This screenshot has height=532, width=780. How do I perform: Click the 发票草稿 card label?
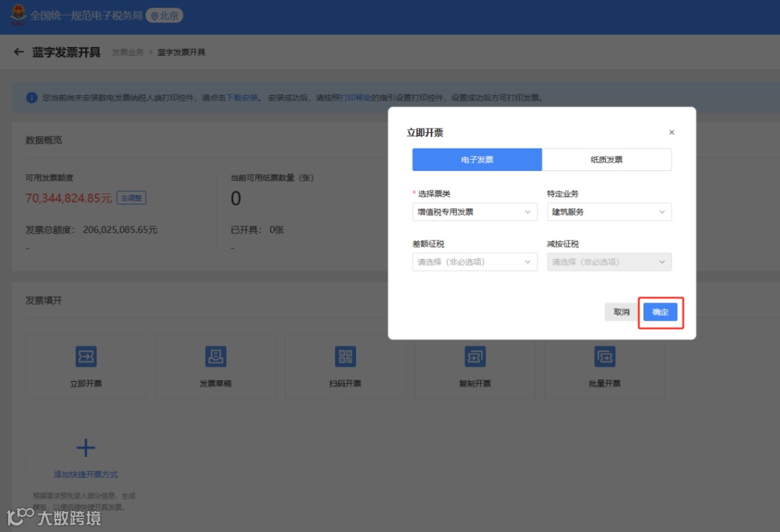tap(215, 383)
